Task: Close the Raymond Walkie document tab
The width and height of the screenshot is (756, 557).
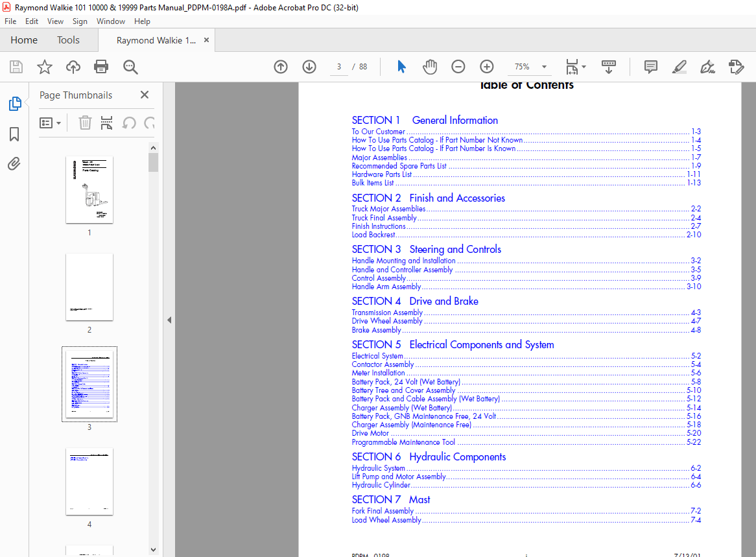Action: (206, 40)
